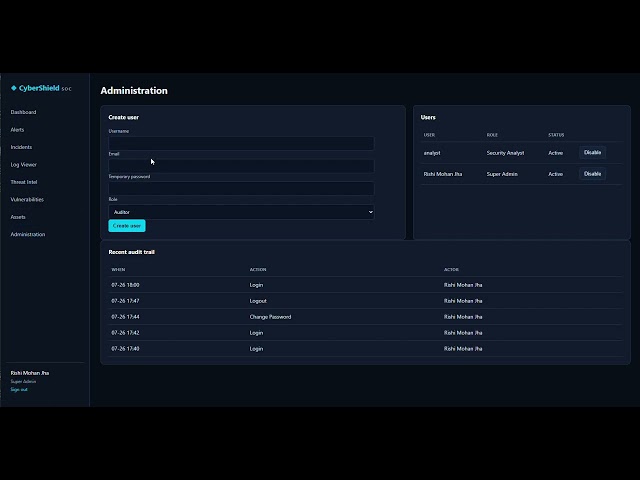This screenshot has height=480, width=640.
Task: Click the WHEN column header
Action: pos(118,270)
